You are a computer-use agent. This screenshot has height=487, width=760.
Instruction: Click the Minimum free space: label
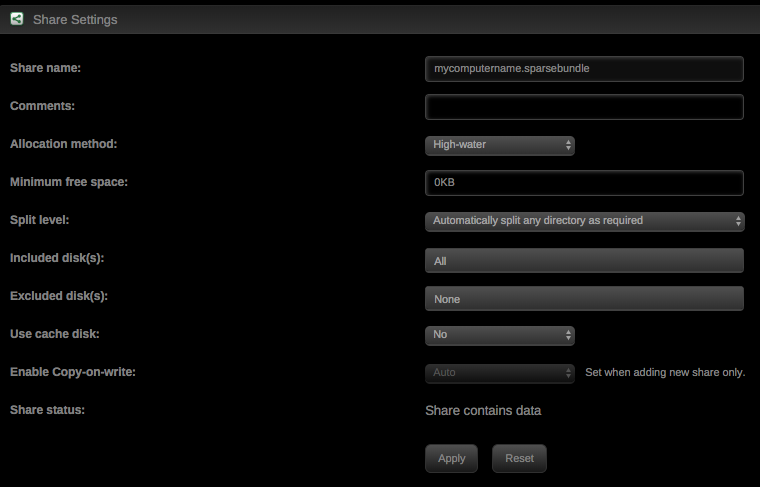(x=69, y=182)
